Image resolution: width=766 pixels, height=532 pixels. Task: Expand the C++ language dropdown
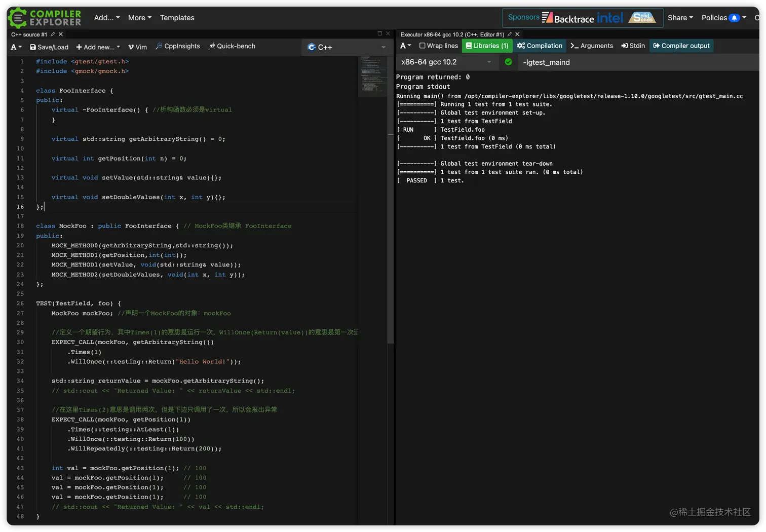(347, 47)
